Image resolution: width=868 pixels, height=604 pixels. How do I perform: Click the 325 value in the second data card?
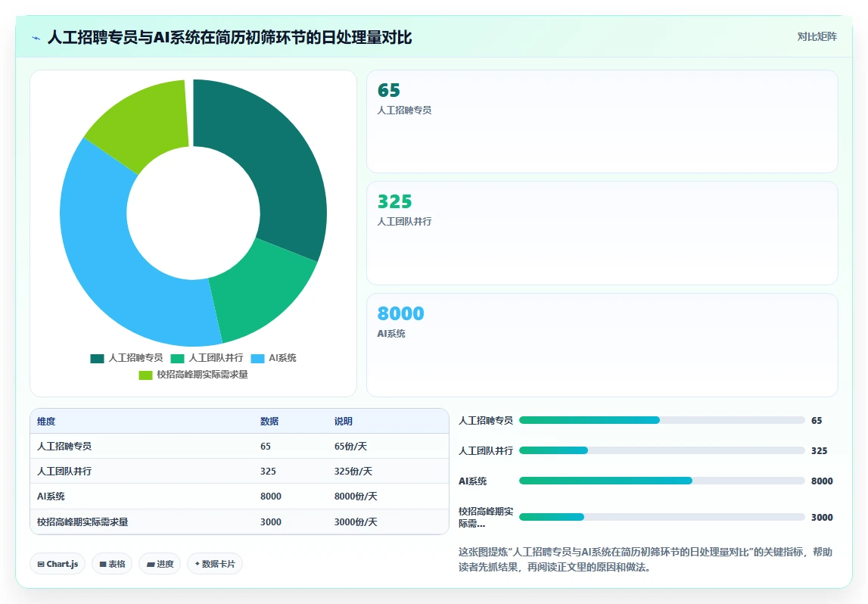coord(395,201)
